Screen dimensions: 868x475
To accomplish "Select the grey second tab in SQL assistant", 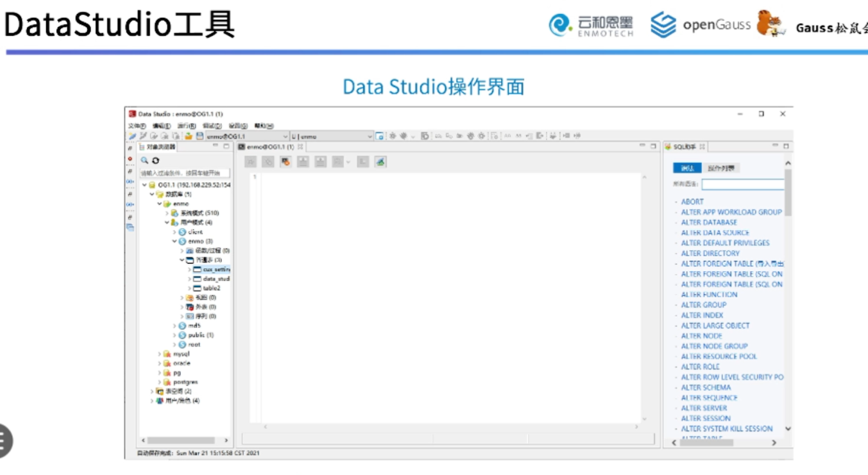I will pyautogui.click(x=721, y=168).
